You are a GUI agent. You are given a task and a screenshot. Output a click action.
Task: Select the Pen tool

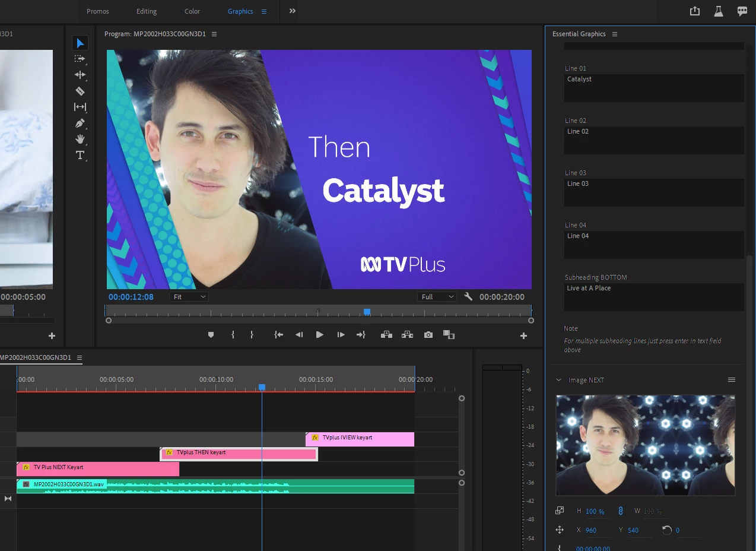click(80, 123)
